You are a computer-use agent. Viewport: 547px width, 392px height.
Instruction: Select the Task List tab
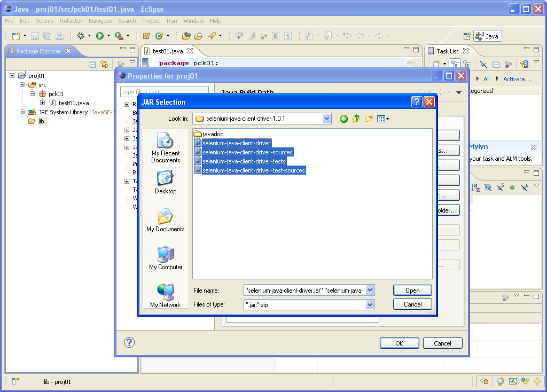[x=447, y=51]
